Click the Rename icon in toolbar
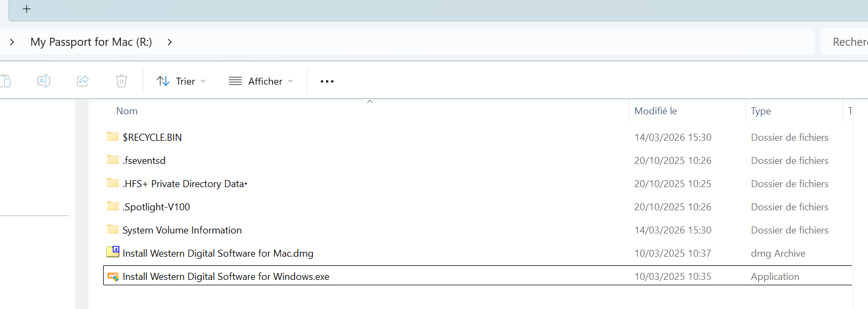868x309 pixels. point(44,81)
